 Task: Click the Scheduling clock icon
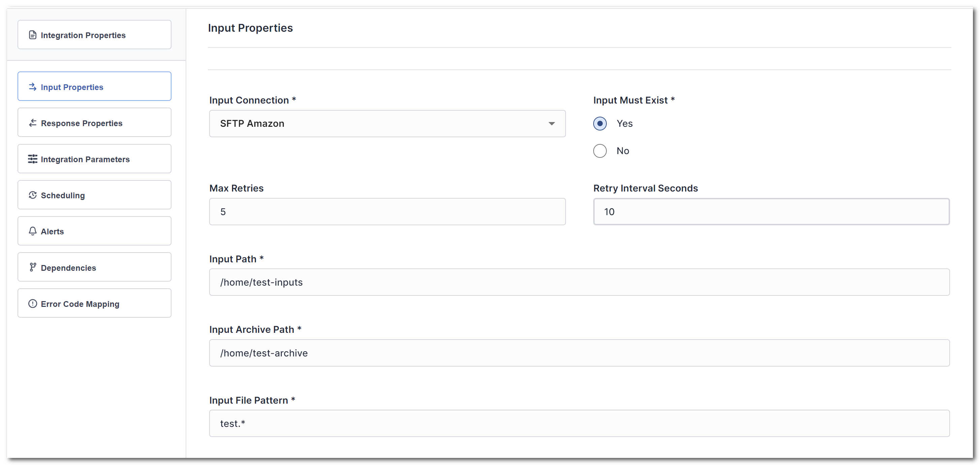coord(33,195)
